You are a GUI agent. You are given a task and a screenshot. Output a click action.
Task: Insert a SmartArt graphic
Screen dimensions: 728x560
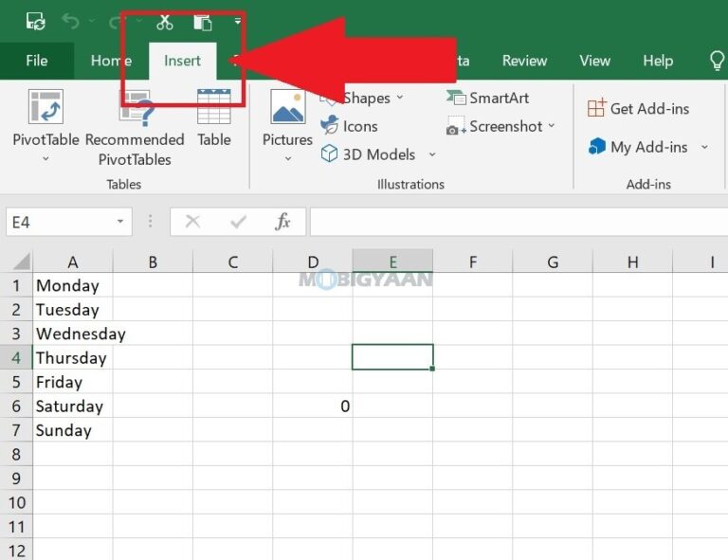click(488, 98)
